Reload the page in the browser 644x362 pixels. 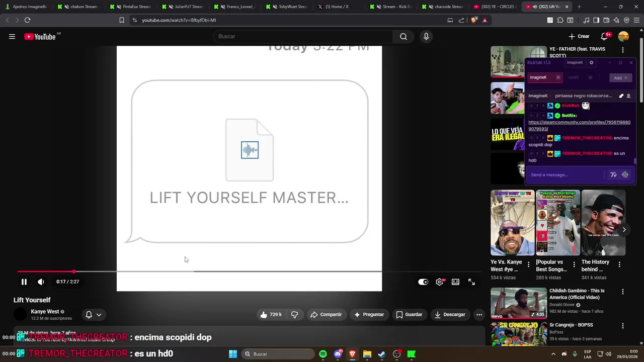[27, 20]
